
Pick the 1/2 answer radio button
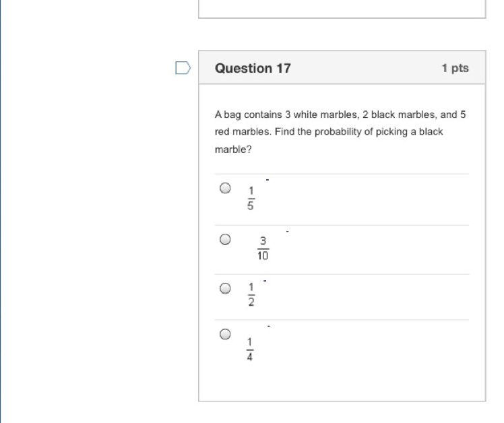tap(225, 288)
